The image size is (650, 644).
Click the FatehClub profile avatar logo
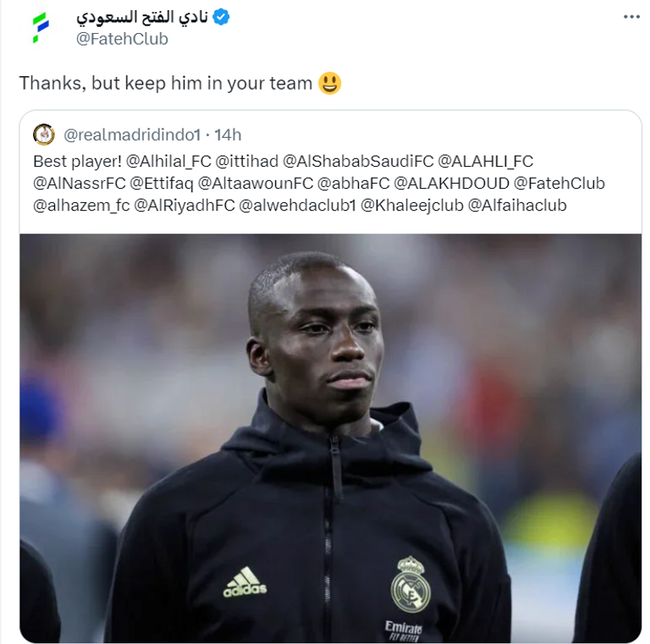point(41,27)
